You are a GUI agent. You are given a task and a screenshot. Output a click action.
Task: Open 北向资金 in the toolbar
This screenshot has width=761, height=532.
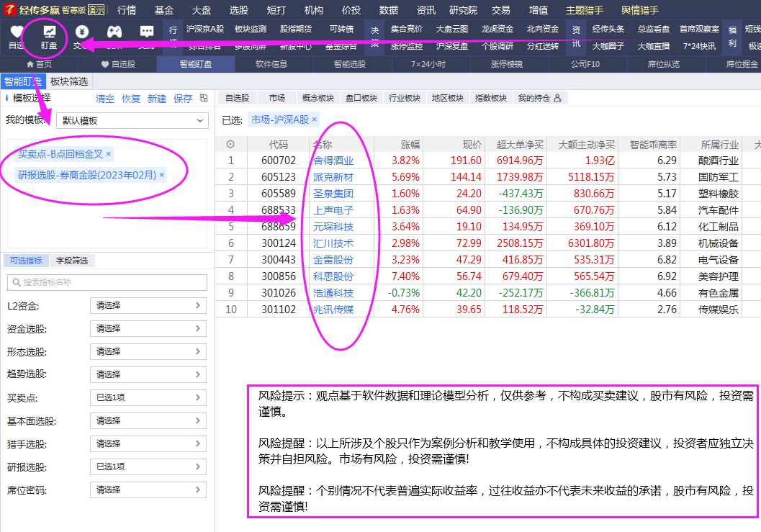(x=543, y=29)
